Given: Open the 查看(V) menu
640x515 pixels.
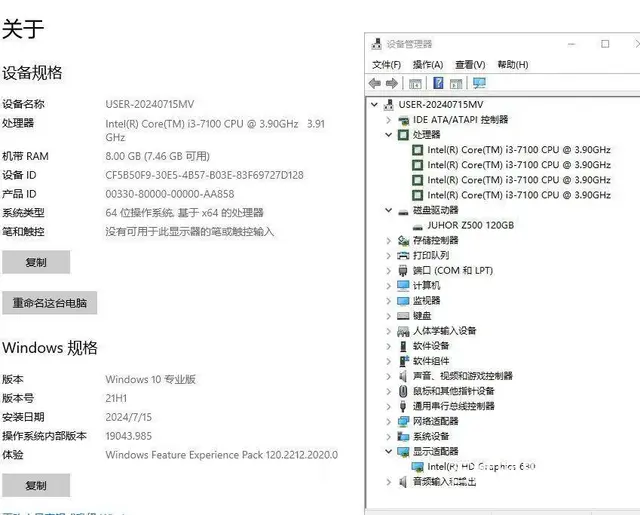Looking at the screenshot, I should (470, 65).
